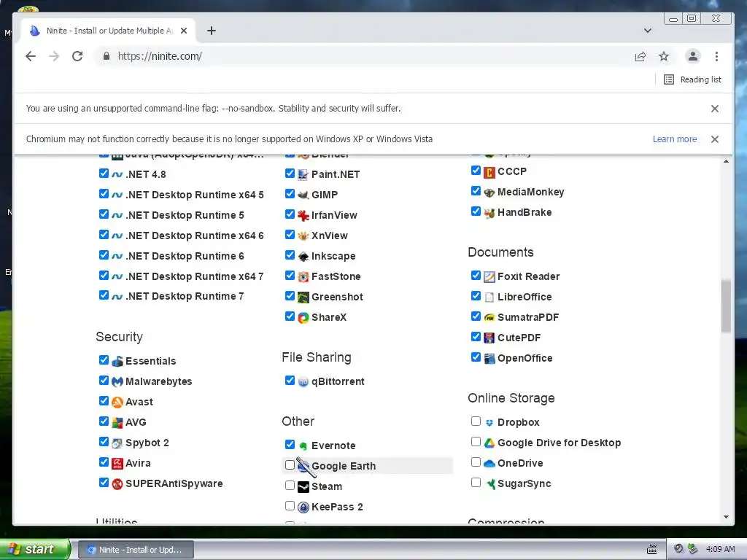Click the AVG app icon
The image size is (747, 560).
click(117, 423)
